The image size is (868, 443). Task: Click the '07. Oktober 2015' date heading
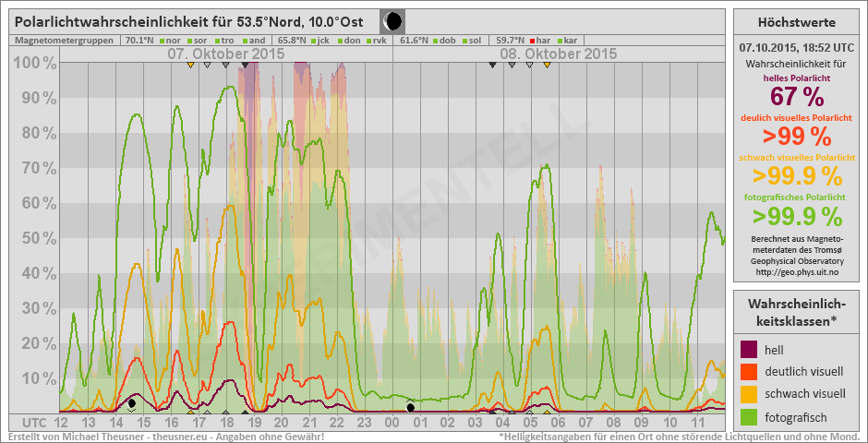click(225, 54)
